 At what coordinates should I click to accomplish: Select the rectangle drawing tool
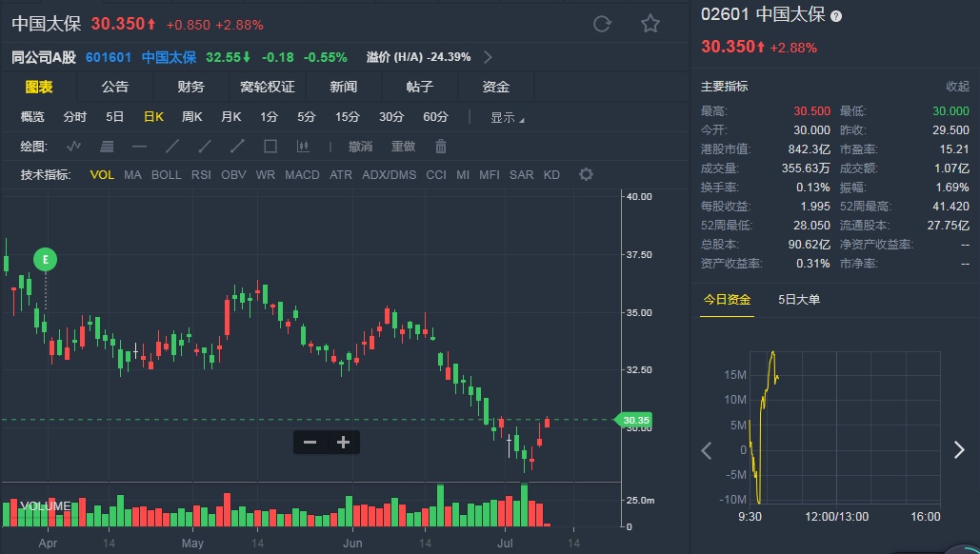pos(270,147)
